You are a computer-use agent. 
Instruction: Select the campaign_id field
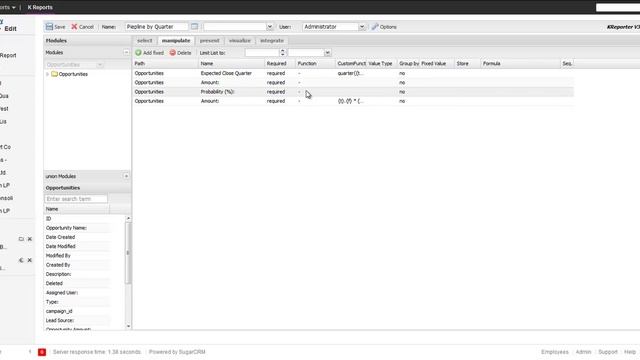coord(77,311)
